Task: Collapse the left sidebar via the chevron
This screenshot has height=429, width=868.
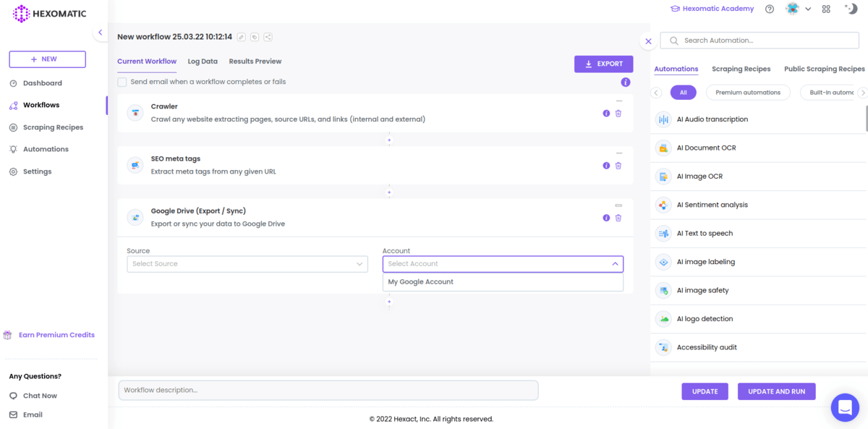Action: [100, 32]
